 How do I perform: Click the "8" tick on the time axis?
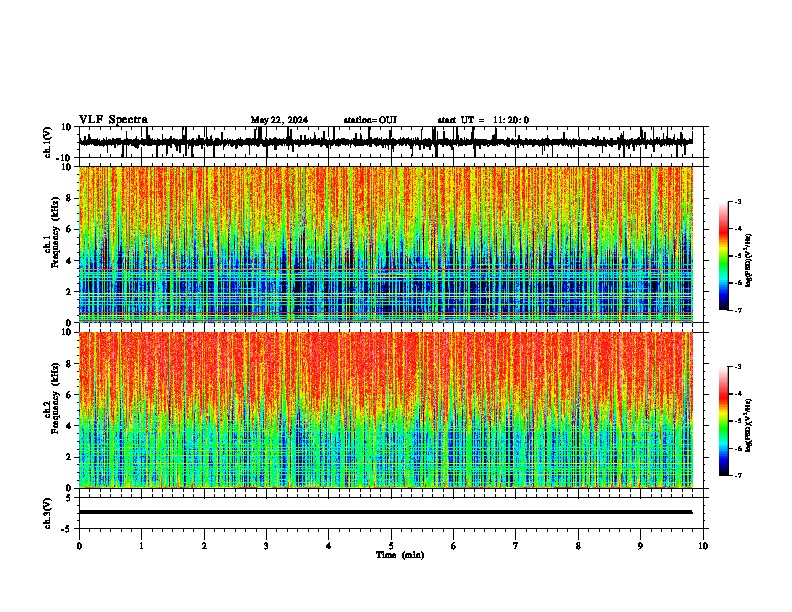click(x=578, y=546)
